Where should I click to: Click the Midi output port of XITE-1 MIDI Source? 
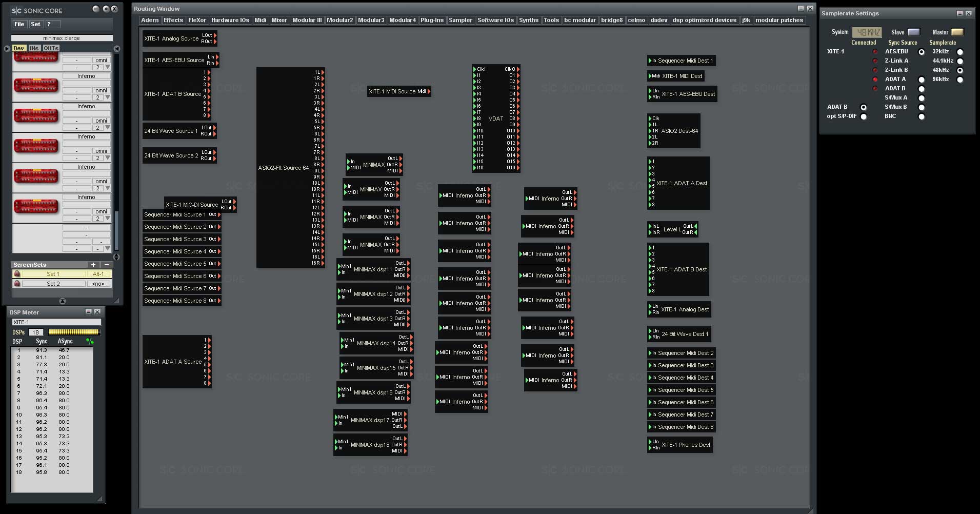click(429, 91)
